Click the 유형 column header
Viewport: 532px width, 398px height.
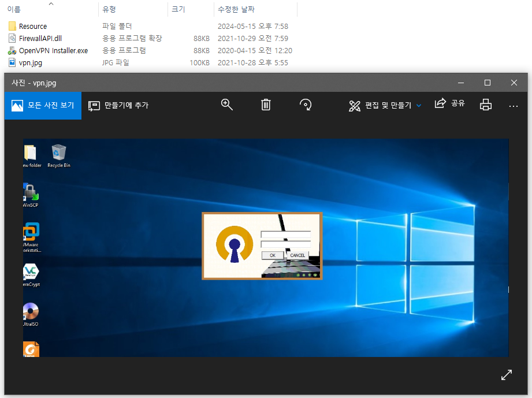tap(109, 9)
